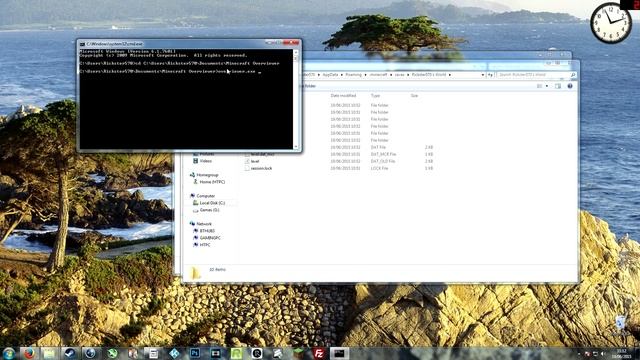Click the Minecraft grass block taskbar icon
Viewport: 640px width, 360px height.
[298, 353]
